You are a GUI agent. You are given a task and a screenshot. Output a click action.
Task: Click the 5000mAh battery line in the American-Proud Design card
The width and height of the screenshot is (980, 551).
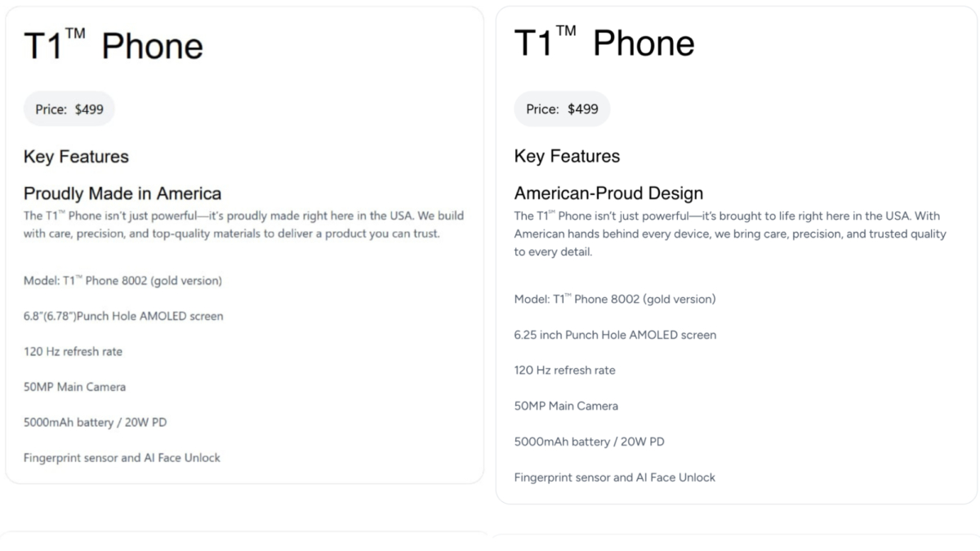589,442
